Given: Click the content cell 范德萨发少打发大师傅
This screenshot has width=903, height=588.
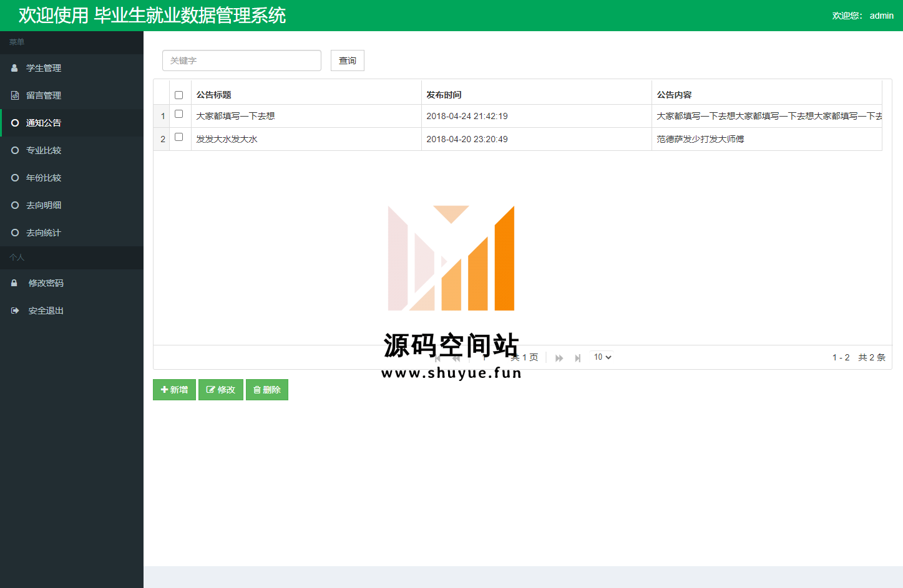Looking at the screenshot, I should 767,139.
